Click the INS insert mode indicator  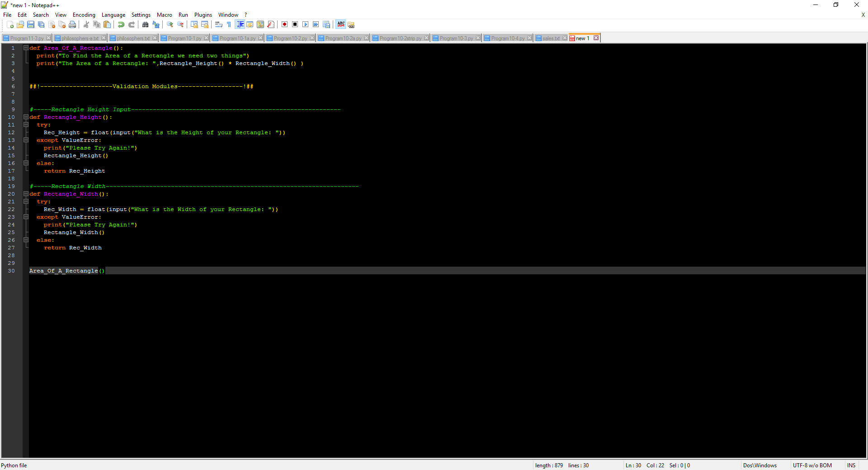click(x=851, y=465)
